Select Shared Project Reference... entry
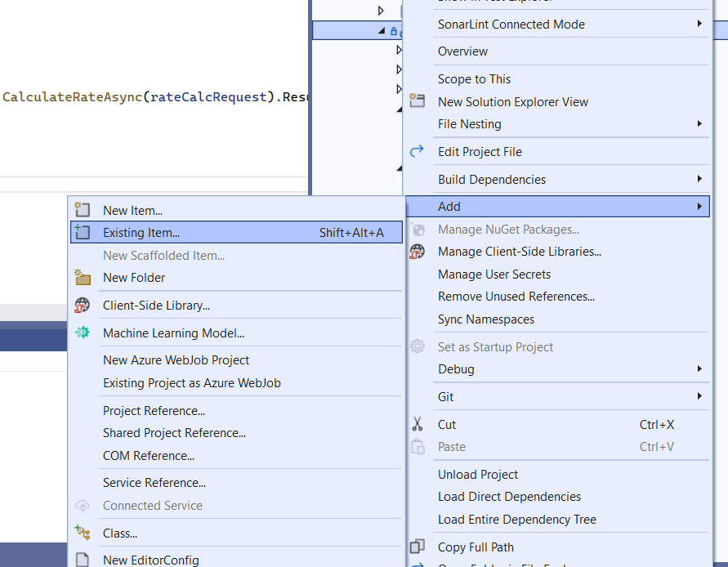This screenshot has width=728, height=567. [236, 433]
